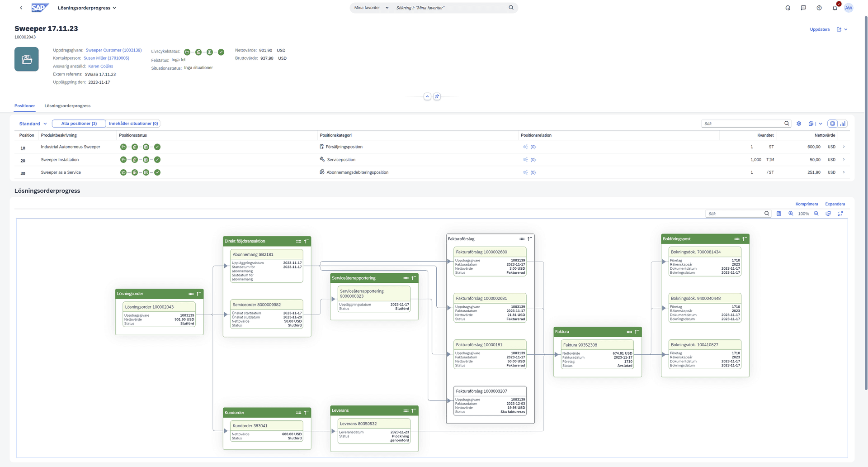868x467 pixels.
Task: Click the header search magnifier icon
Action: coord(511,8)
